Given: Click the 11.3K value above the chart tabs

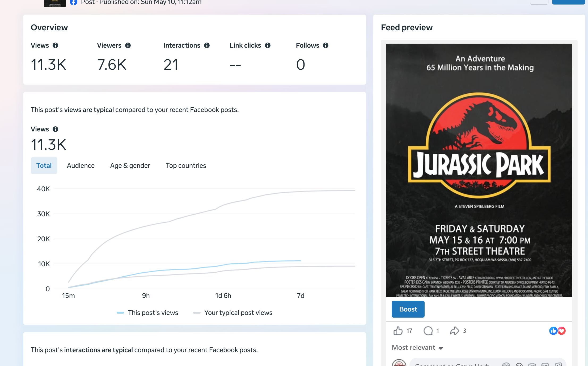Looking at the screenshot, I should coord(48,145).
